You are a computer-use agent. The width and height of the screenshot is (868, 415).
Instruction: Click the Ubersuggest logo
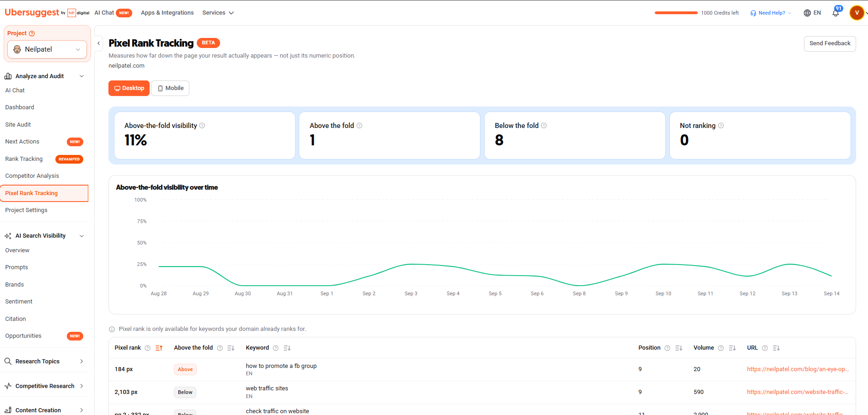point(32,12)
